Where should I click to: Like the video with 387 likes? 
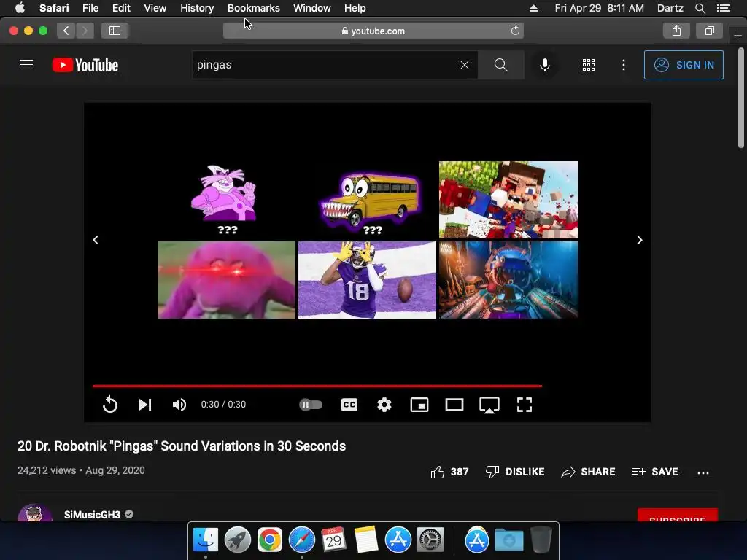point(449,472)
